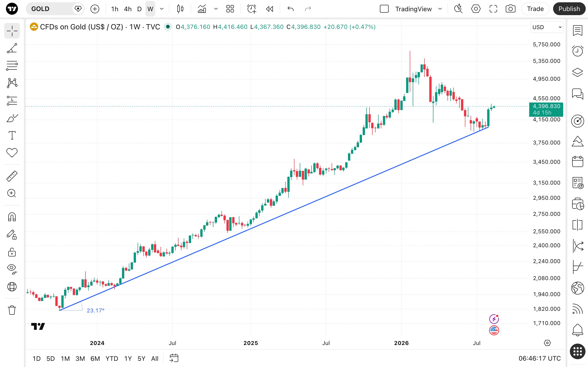Select the trend line drawing tool
The height and width of the screenshot is (367, 588).
click(x=12, y=48)
